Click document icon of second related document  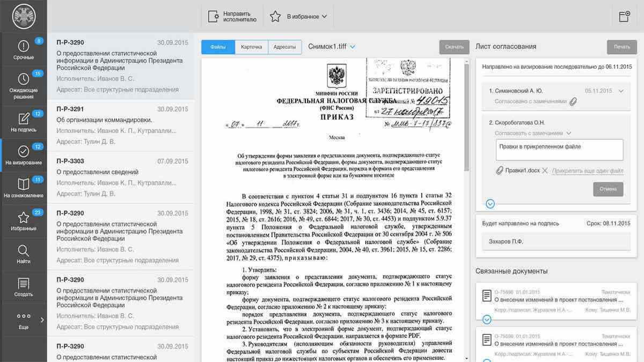[x=487, y=339]
